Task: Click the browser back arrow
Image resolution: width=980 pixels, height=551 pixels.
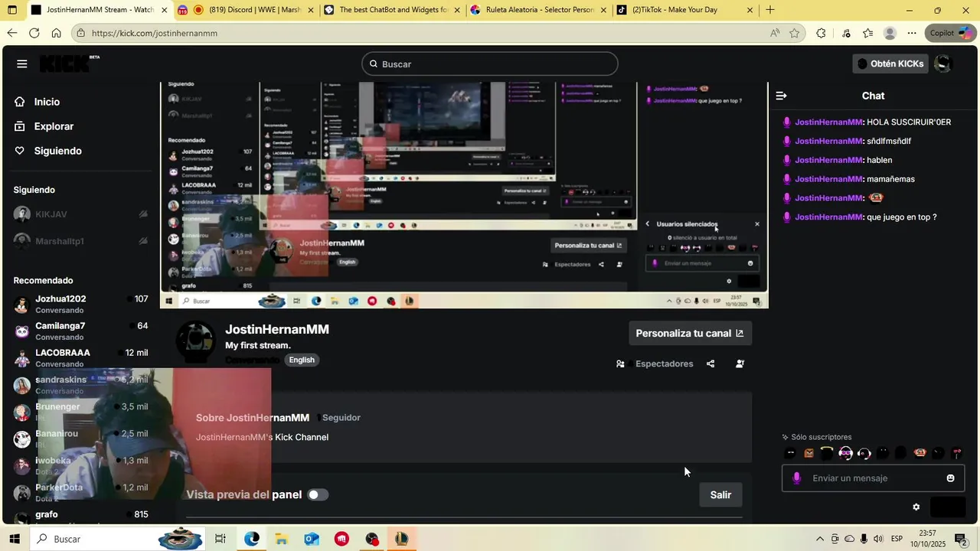Action: pyautogui.click(x=12, y=33)
